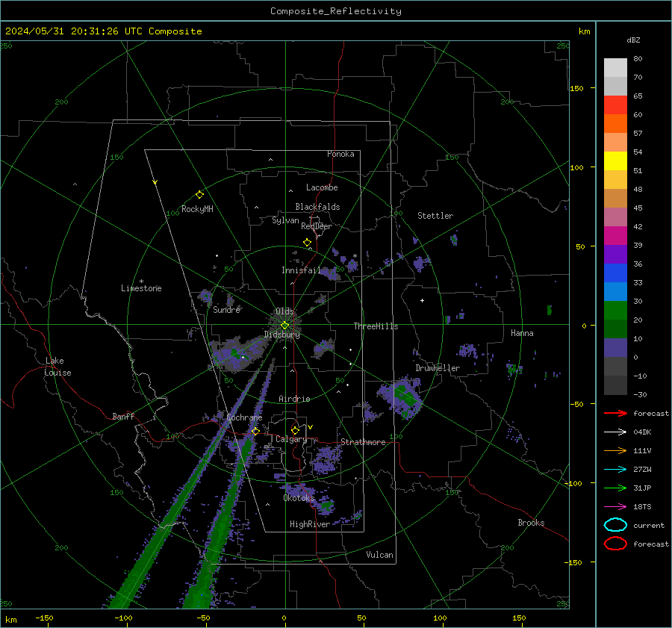Select the white 04DK arrow icon

pos(615,432)
